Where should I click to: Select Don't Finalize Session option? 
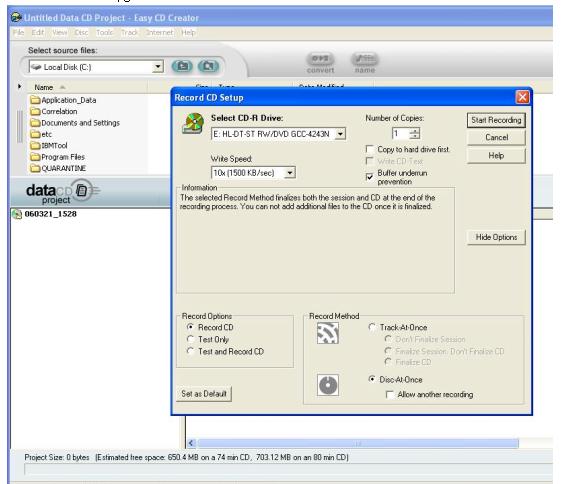pyautogui.click(x=388, y=339)
